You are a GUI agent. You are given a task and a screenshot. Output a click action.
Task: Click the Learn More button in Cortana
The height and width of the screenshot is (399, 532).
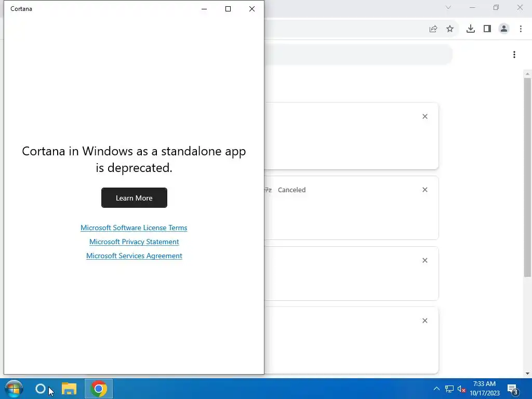coord(134,197)
